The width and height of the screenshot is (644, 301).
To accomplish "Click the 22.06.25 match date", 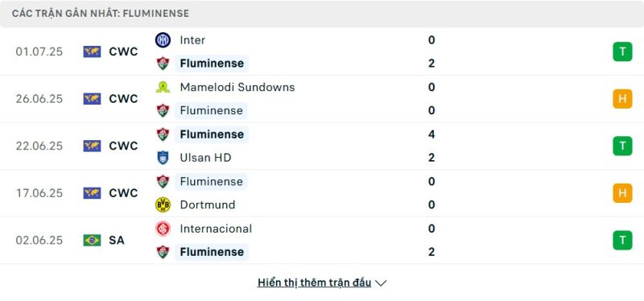I will [x=39, y=146].
